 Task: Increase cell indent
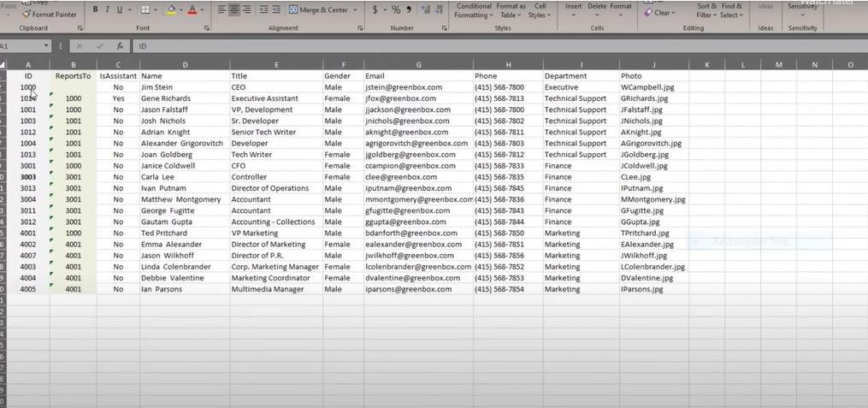(x=276, y=10)
